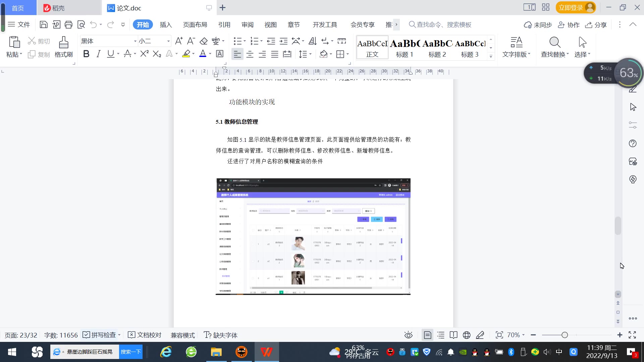Toggle 拼写检查 spell check
644x362 pixels.
pyautogui.click(x=101, y=335)
